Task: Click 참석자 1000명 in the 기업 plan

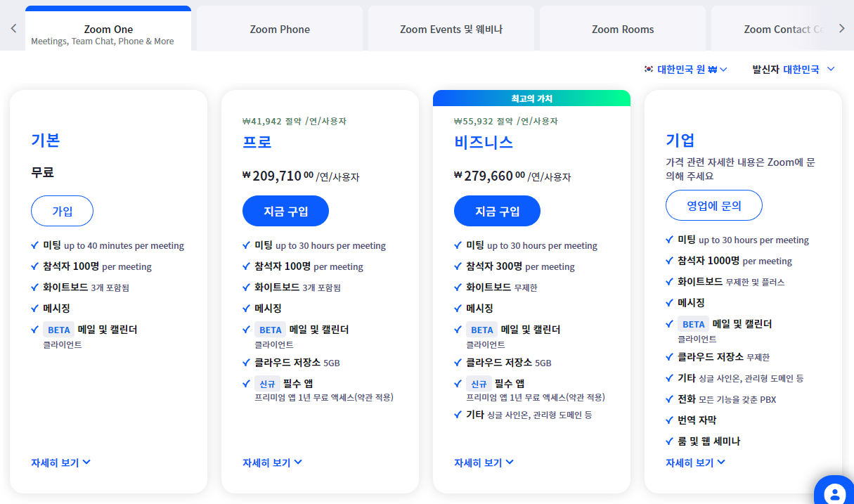Action: point(735,261)
